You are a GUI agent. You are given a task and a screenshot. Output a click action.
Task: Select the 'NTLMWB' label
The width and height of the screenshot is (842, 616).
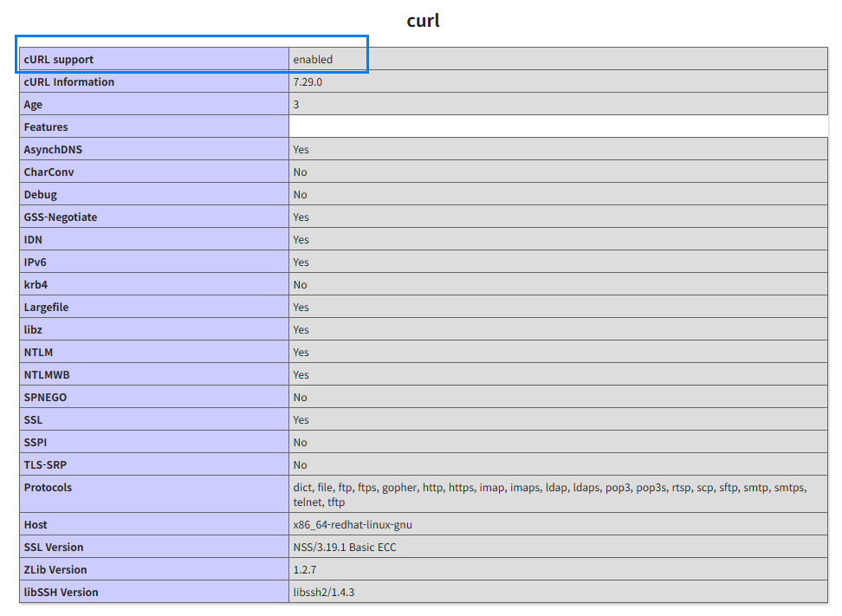47,375
